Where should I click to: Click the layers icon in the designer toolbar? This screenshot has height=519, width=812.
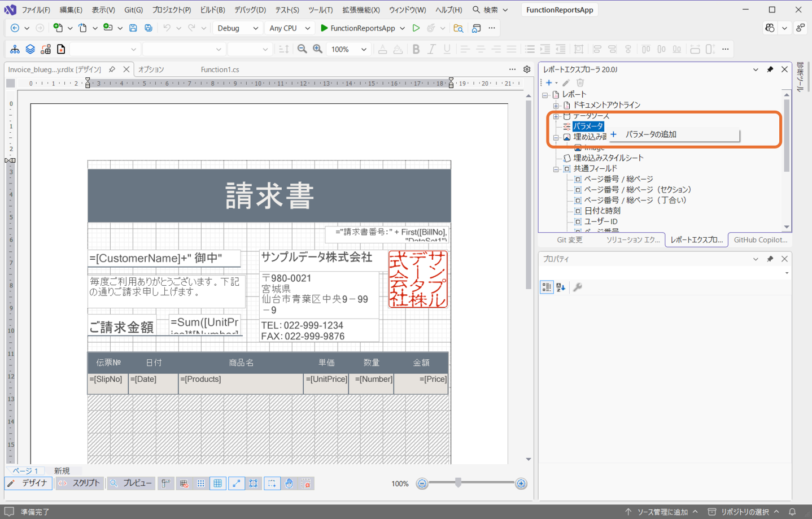30,49
